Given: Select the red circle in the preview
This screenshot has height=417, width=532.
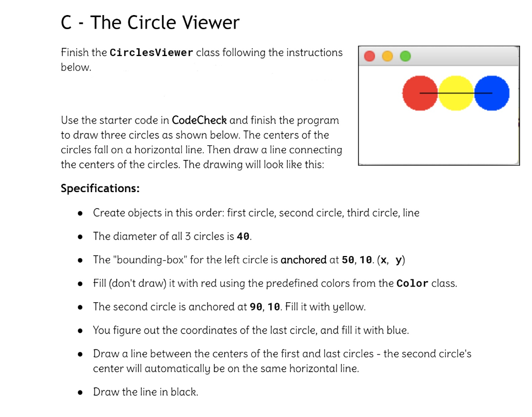Looking at the screenshot, I should click(419, 92).
